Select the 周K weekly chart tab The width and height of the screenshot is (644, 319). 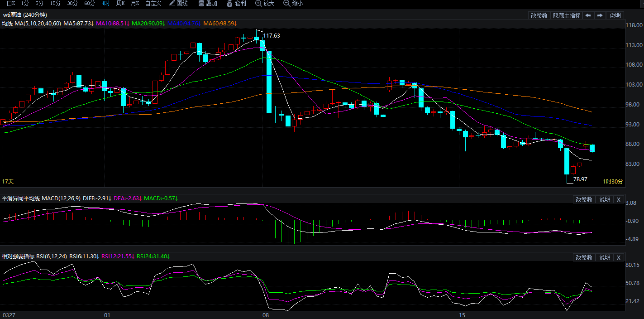(120, 4)
